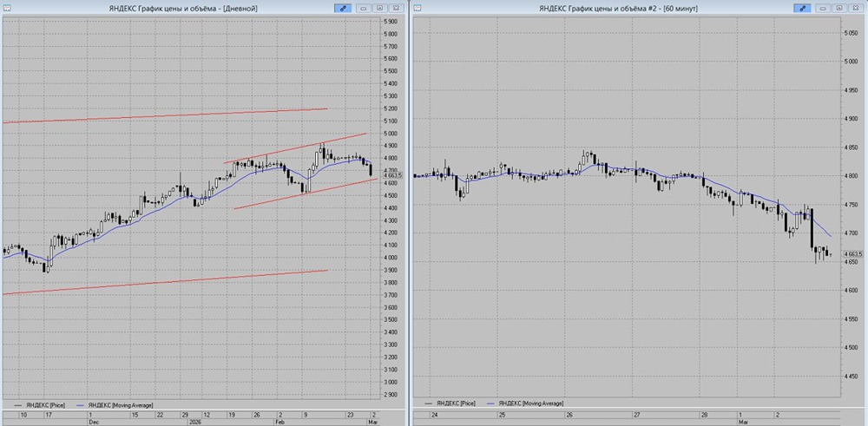Screen dimensions: 868x426
Task: Click date 24 on 60-minute time axis
Action: [x=435, y=415]
